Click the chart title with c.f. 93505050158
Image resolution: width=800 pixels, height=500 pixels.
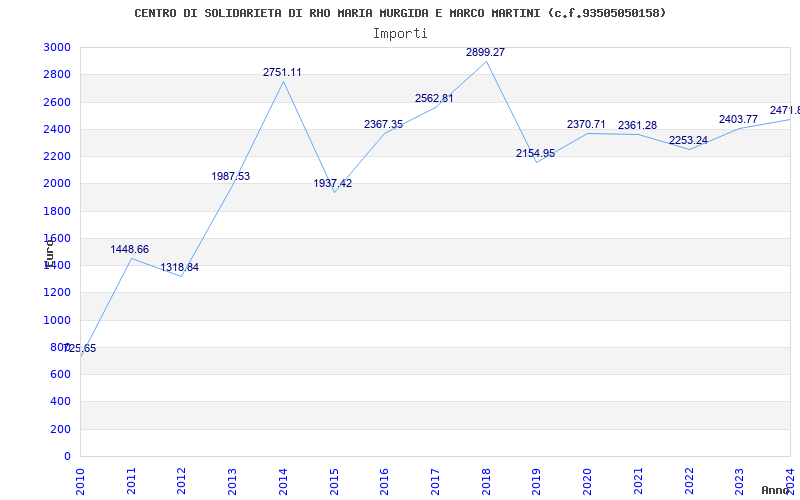click(x=400, y=13)
